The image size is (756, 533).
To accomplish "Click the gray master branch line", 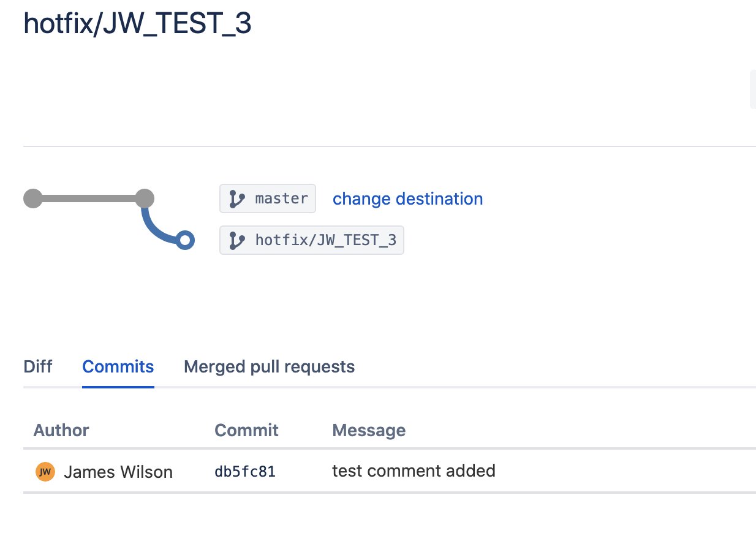I will [88, 198].
